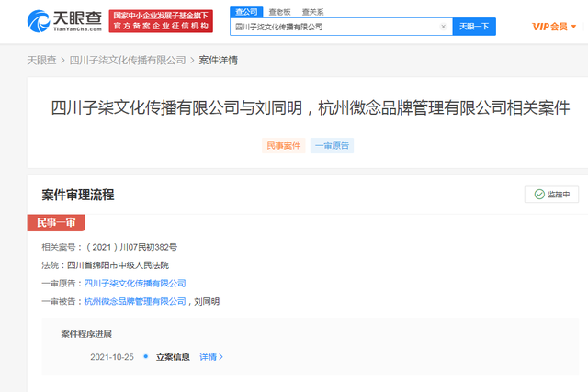Clear the search box with the × icon
The image size is (588, 392).
(443, 27)
